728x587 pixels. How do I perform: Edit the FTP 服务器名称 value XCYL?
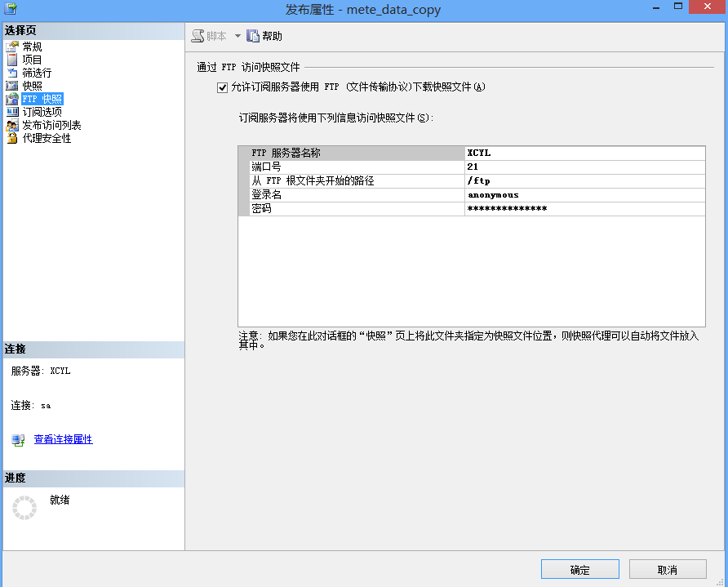(x=585, y=153)
